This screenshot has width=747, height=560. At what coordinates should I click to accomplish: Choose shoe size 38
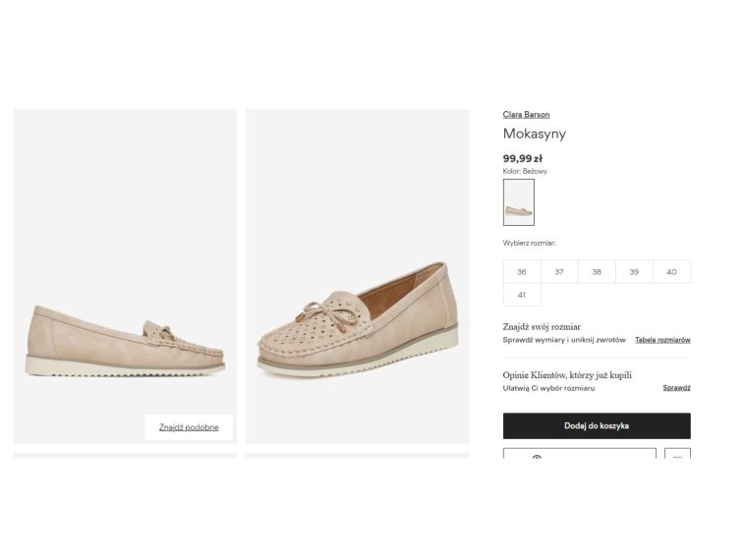[597, 272]
